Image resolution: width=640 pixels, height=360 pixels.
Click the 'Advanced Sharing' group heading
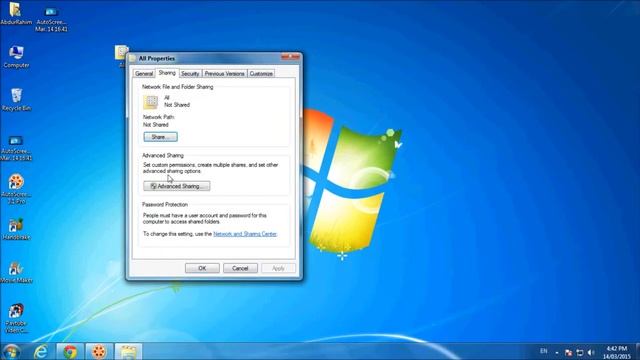pos(163,156)
